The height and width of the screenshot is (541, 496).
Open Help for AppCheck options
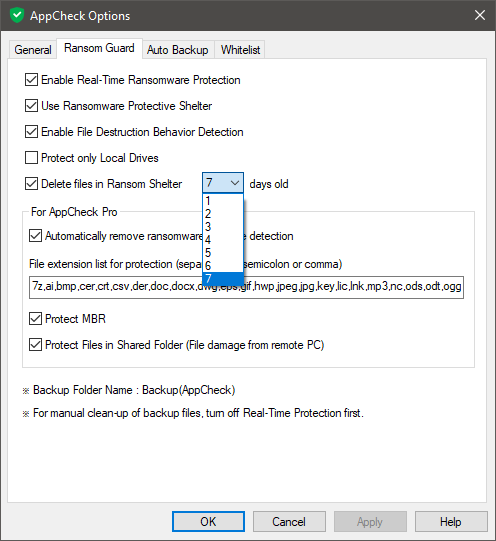coord(451,521)
